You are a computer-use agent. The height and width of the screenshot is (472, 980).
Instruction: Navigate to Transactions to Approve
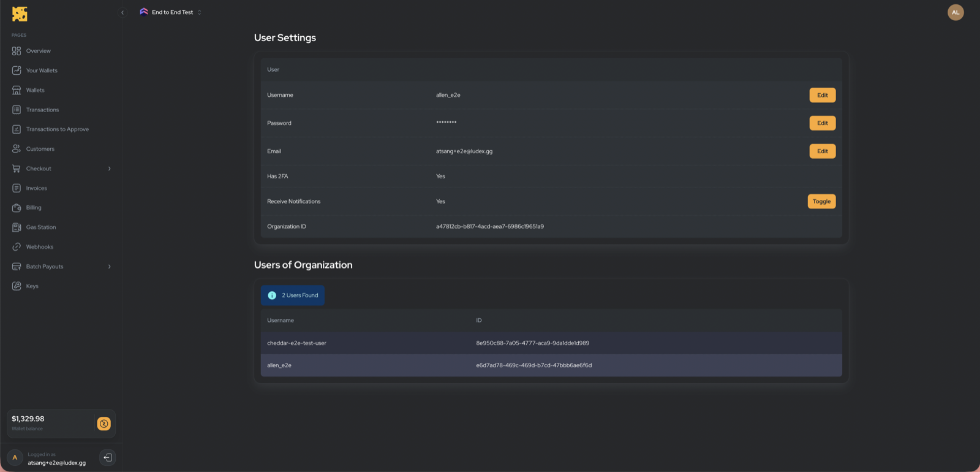click(x=57, y=129)
